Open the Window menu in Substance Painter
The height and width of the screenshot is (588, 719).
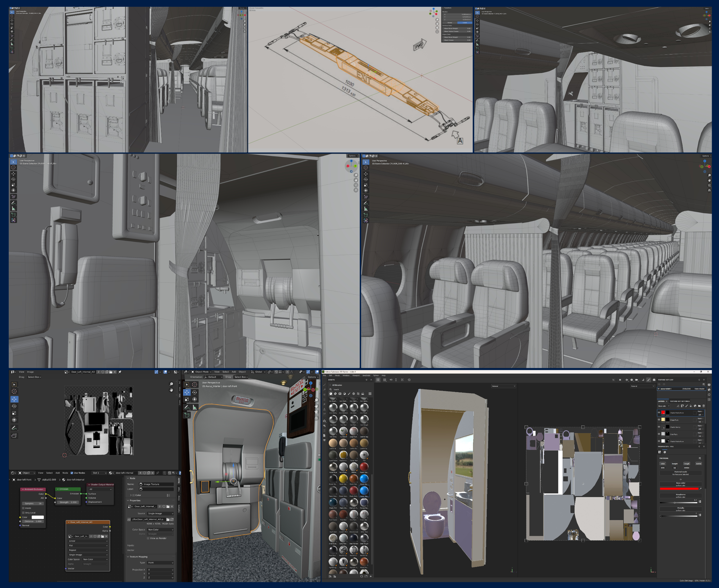pyautogui.click(x=346, y=375)
